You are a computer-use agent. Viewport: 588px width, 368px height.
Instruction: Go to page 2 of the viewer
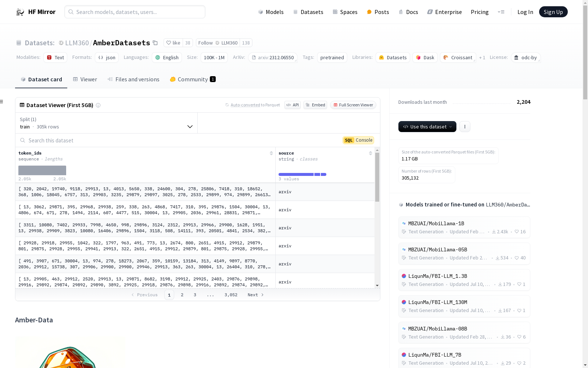[182, 295]
